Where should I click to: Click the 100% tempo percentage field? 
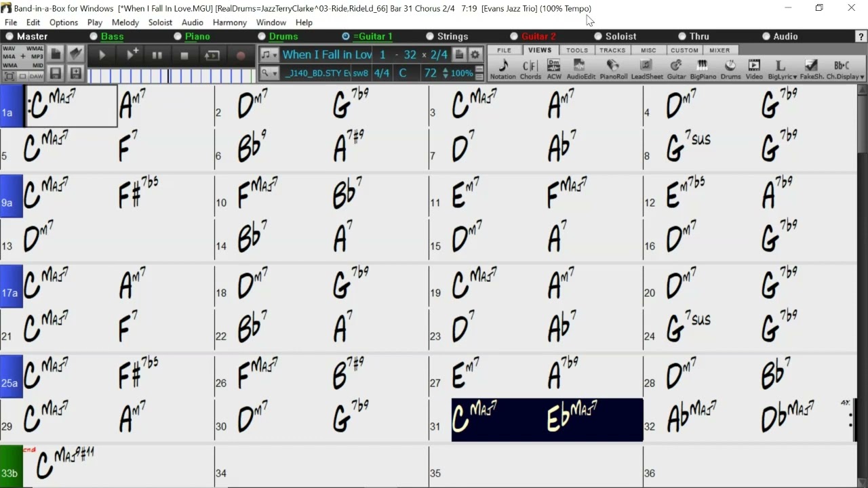pyautogui.click(x=462, y=73)
